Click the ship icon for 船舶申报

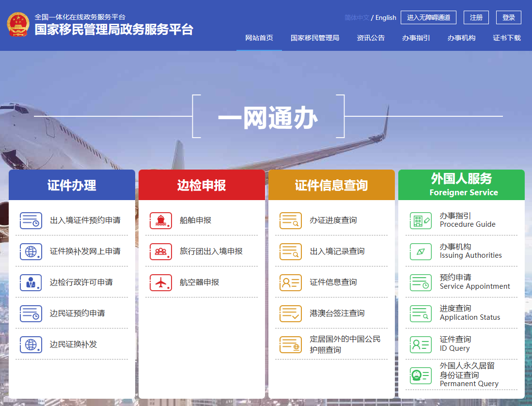pos(161,220)
